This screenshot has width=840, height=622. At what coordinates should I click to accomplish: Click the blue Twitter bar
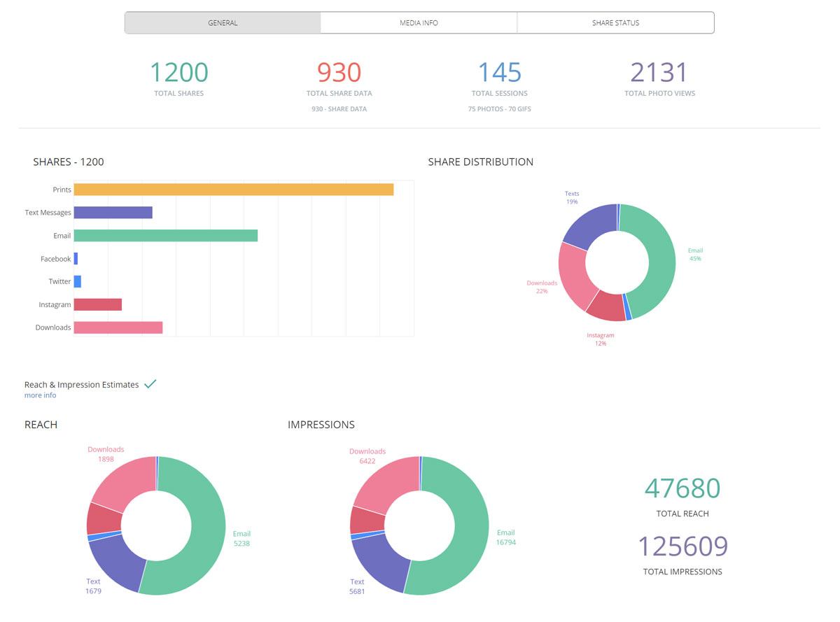[78, 281]
